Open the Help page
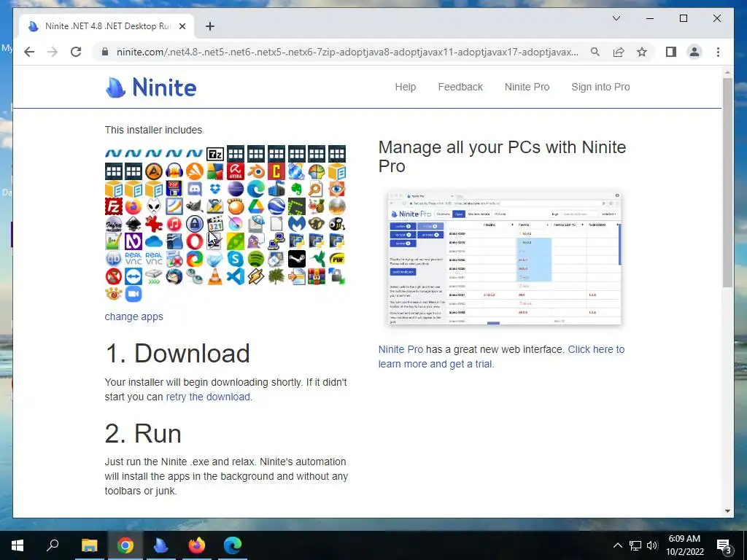 (x=406, y=87)
